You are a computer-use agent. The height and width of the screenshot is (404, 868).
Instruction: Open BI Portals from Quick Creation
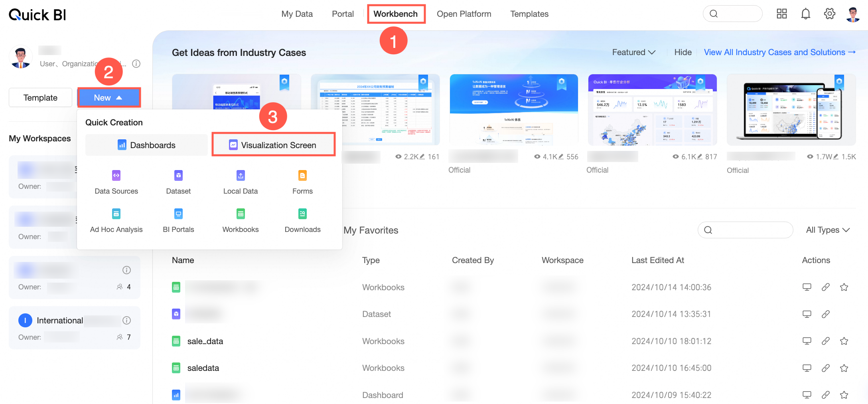tap(178, 221)
